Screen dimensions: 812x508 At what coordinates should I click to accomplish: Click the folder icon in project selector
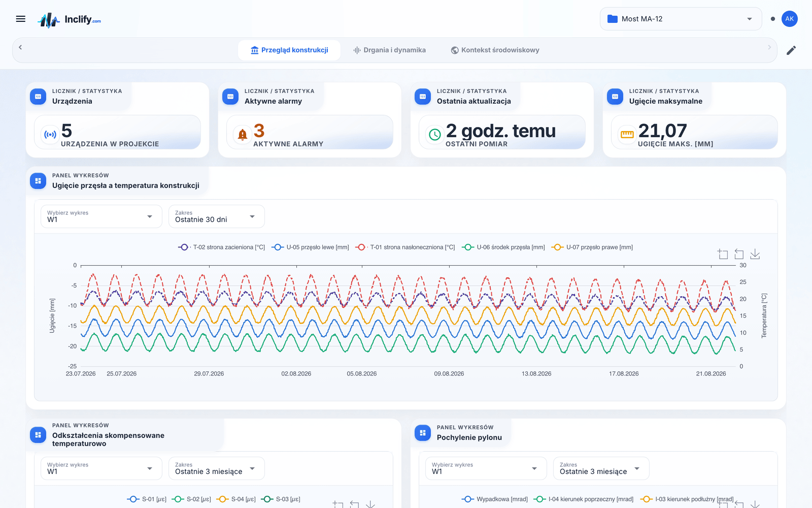[x=613, y=19]
